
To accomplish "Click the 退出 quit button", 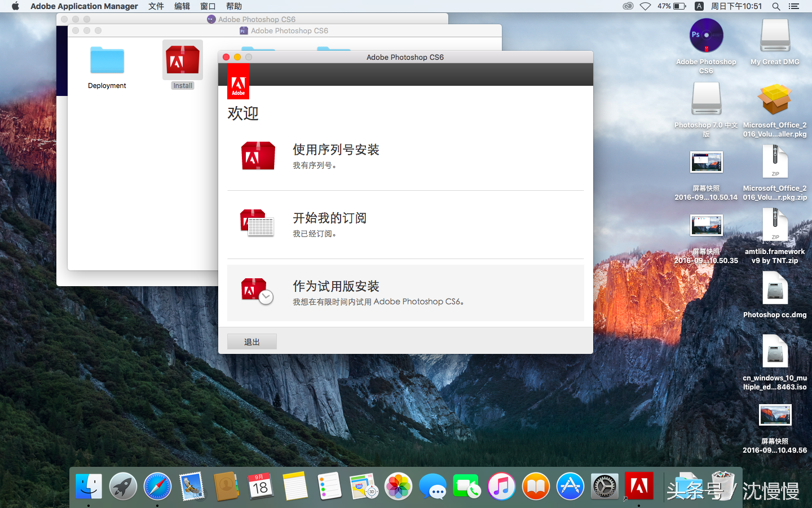I will 251,341.
